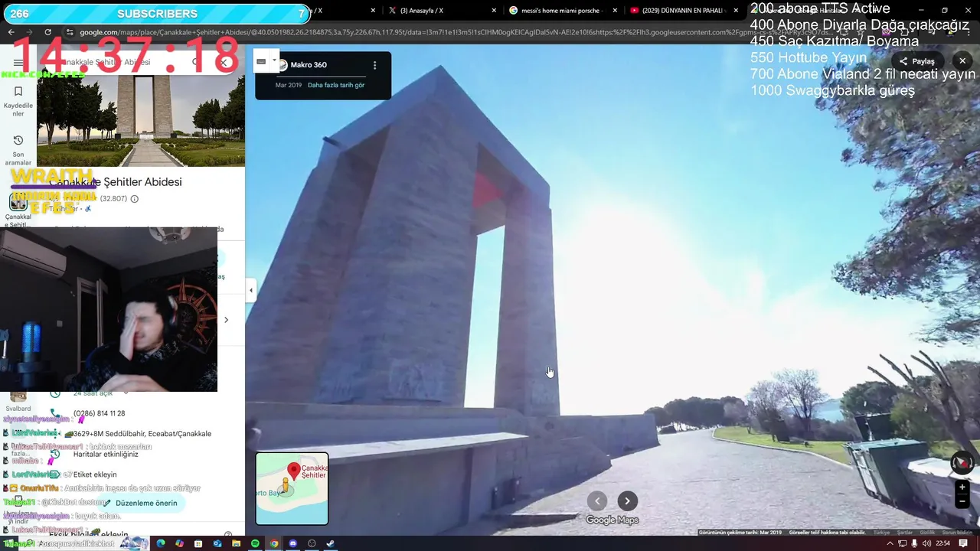The image size is (980, 551).
Task: Zoom in with the plus button
Action: coord(962,487)
